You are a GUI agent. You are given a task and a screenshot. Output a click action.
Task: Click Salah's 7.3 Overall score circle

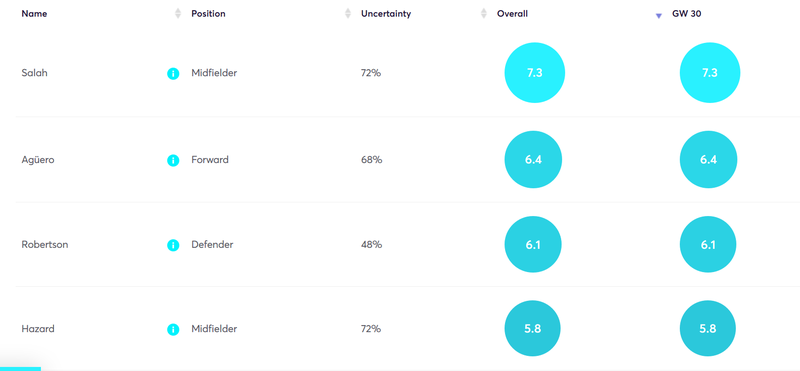click(x=535, y=73)
